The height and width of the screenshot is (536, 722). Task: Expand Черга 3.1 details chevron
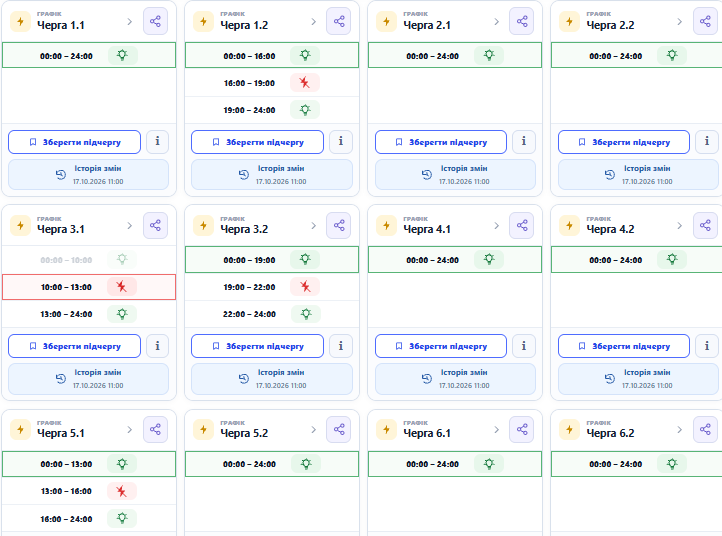pyautogui.click(x=130, y=226)
